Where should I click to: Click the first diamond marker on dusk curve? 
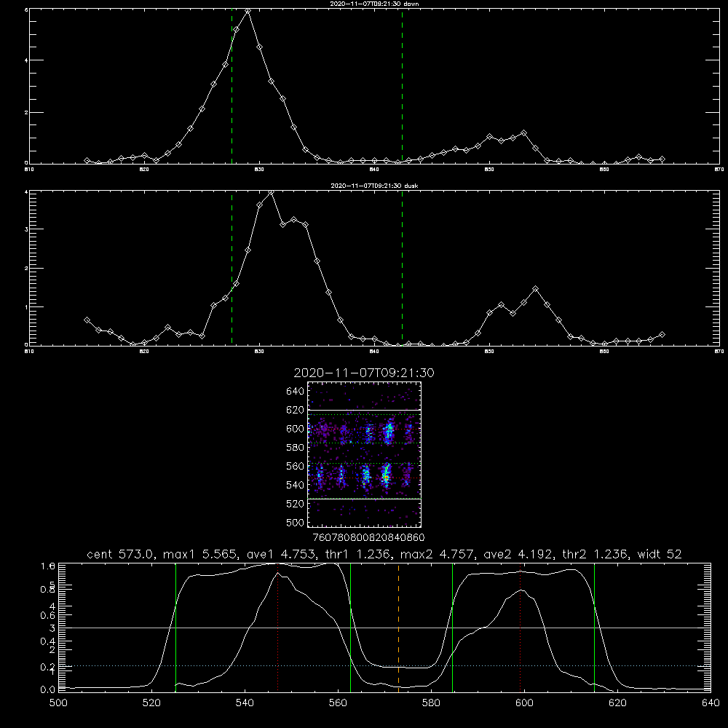(x=87, y=320)
